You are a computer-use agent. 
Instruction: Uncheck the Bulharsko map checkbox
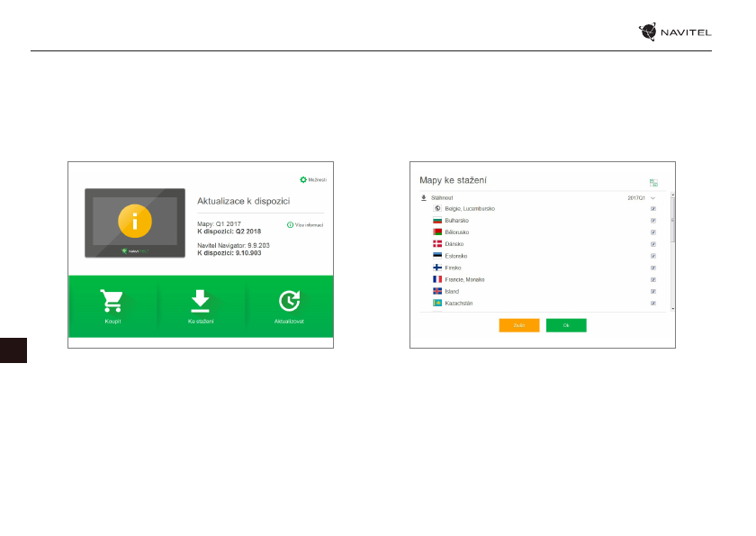[652, 221]
